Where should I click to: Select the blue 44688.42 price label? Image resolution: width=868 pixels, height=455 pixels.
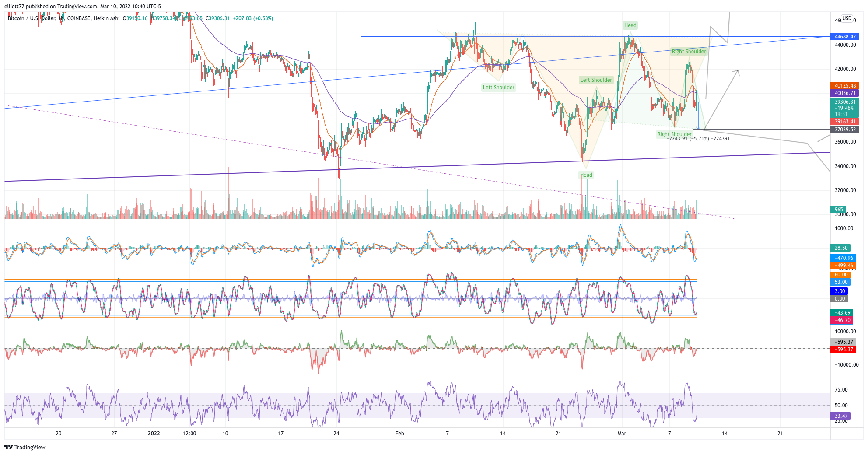pyautogui.click(x=845, y=37)
